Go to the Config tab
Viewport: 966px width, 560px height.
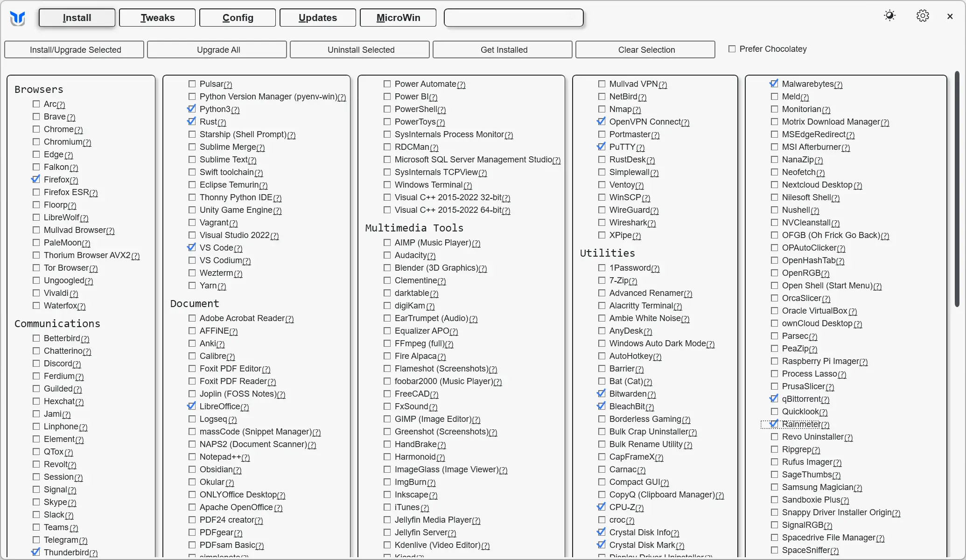(x=238, y=18)
